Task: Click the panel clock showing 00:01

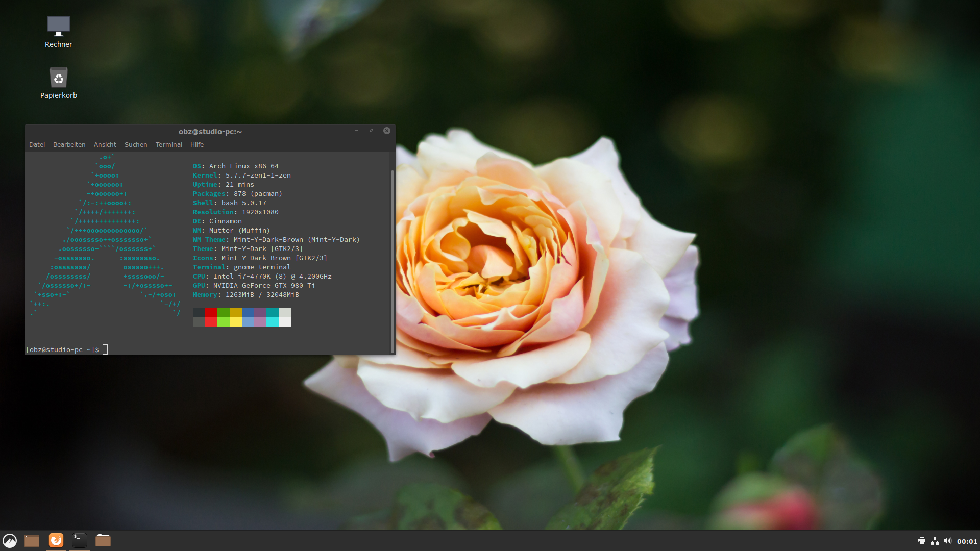Action: point(967,541)
